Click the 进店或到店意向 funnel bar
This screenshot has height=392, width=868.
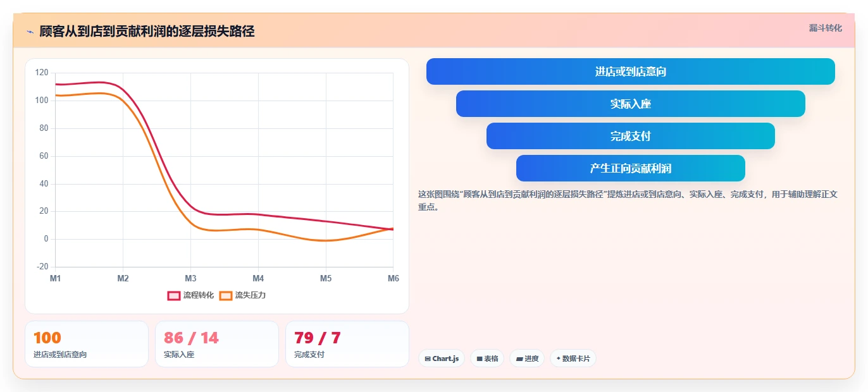[x=631, y=71]
